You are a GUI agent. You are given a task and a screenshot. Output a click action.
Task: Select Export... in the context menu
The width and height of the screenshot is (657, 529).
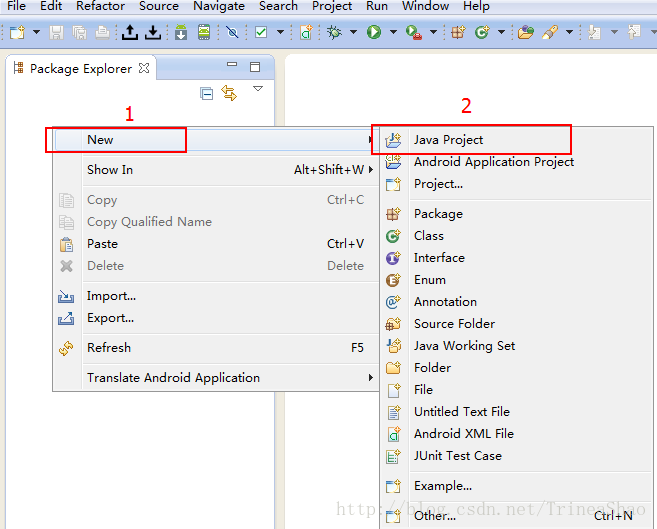pos(215,318)
